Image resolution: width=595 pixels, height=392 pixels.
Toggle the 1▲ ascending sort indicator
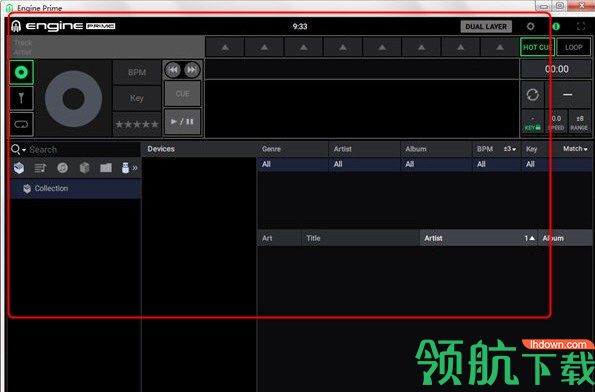click(x=530, y=238)
